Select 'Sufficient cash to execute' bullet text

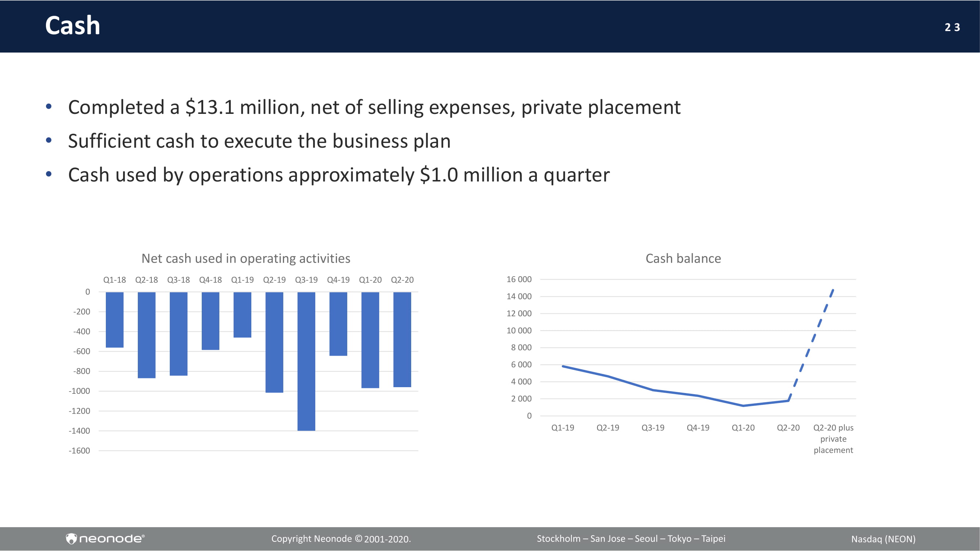point(259,141)
